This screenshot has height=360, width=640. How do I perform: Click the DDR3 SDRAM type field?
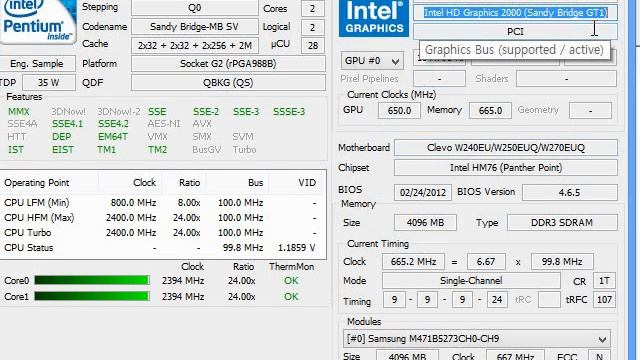[x=562, y=222]
